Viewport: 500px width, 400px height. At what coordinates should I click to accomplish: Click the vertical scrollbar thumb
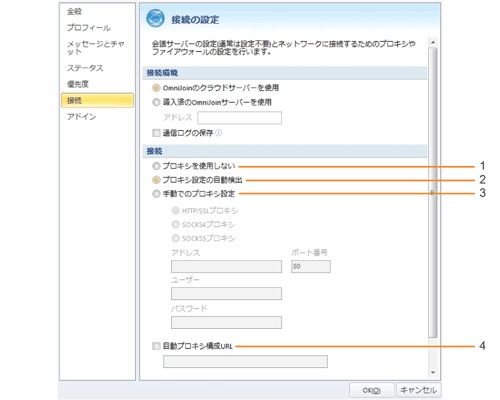[433, 192]
